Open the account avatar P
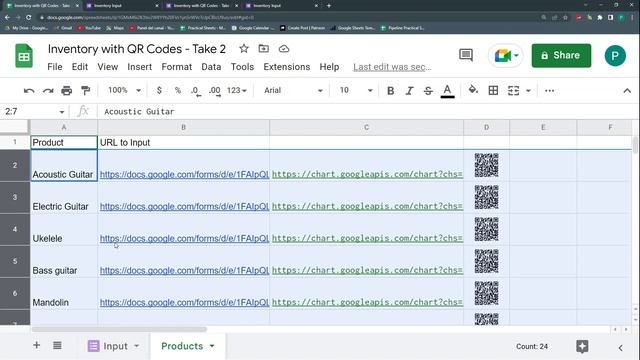Viewport: 640px width, 360px height. click(615, 56)
